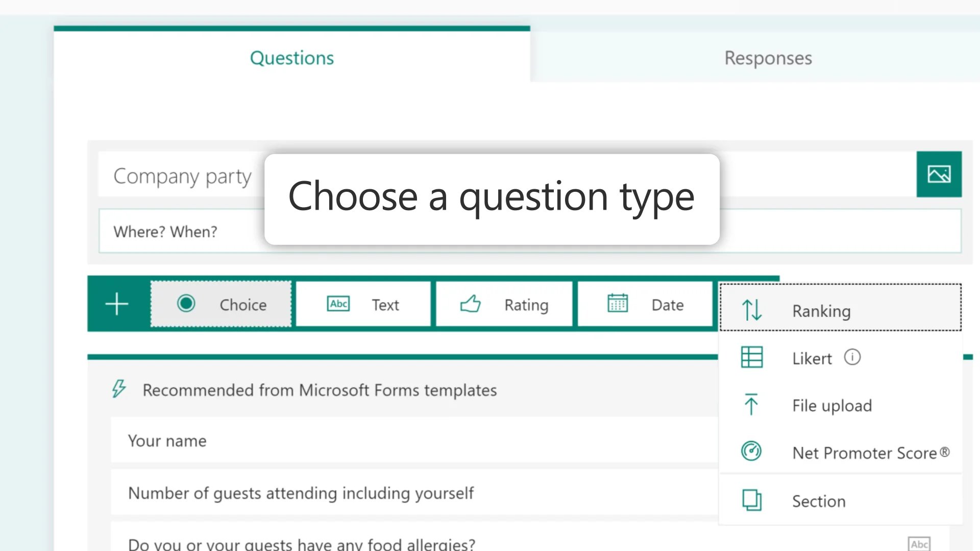The height and width of the screenshot is (551, 980).
Task: Pick the Ranking question type
Action: [x=821, y=311]
